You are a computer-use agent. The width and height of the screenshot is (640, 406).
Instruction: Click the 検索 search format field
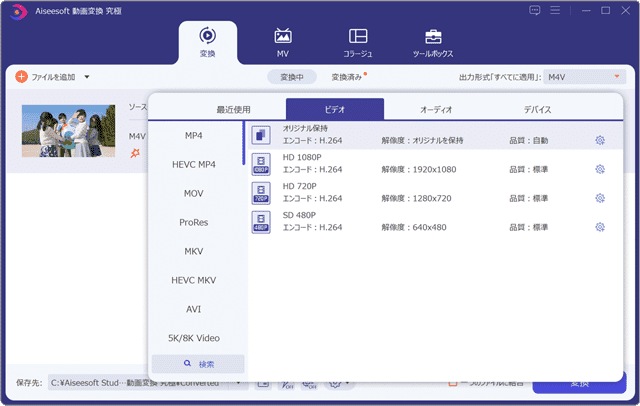pyautogui.click(x=198, y=364)
